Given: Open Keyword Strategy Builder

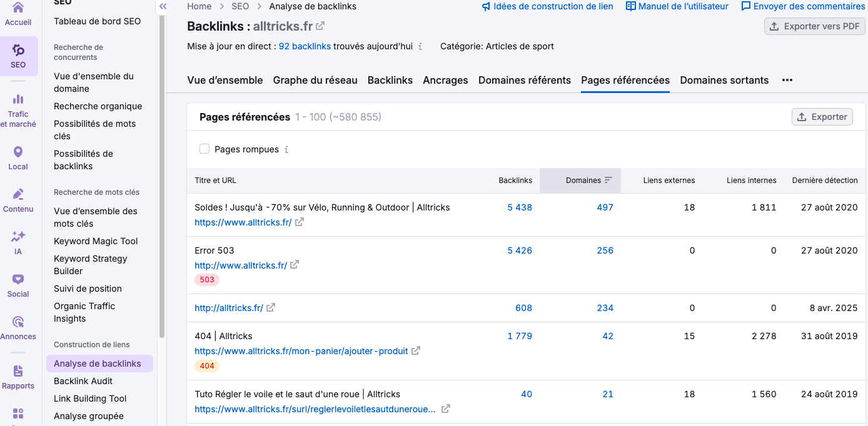Looking at the screenshot, I should click(x=91, y=265).
